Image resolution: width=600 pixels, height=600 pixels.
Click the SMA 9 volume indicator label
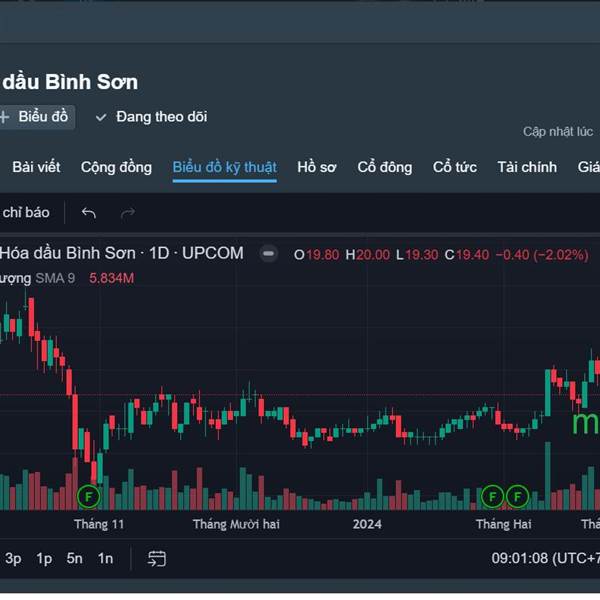55,278
